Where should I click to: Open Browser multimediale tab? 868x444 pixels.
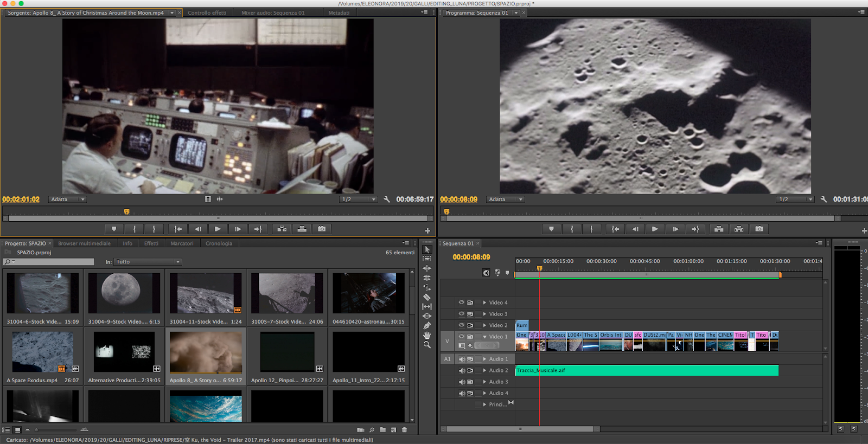tap(84, 243)
